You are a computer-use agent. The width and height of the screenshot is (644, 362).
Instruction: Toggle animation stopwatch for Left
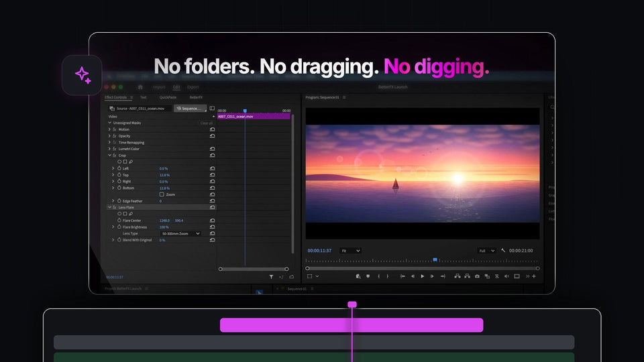(119, 168)
